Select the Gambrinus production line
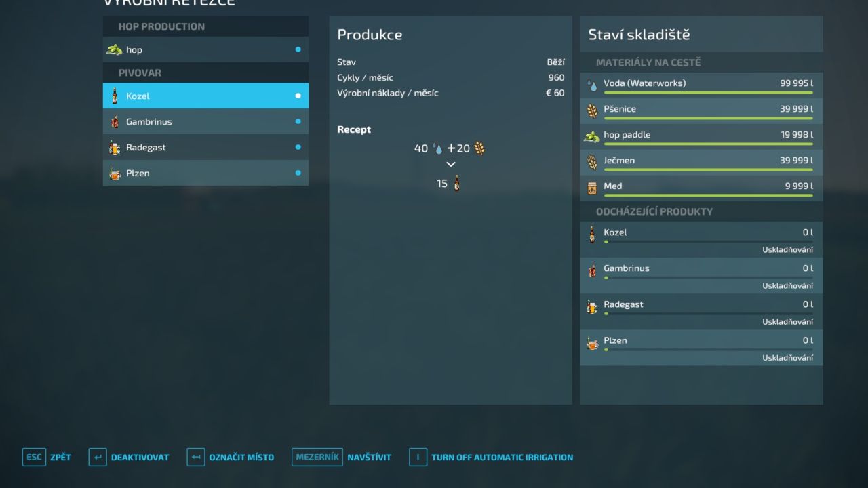 pos(205,122)
